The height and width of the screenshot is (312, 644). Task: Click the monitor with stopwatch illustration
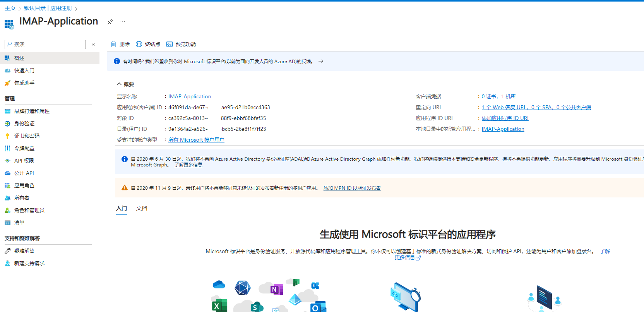405,297
